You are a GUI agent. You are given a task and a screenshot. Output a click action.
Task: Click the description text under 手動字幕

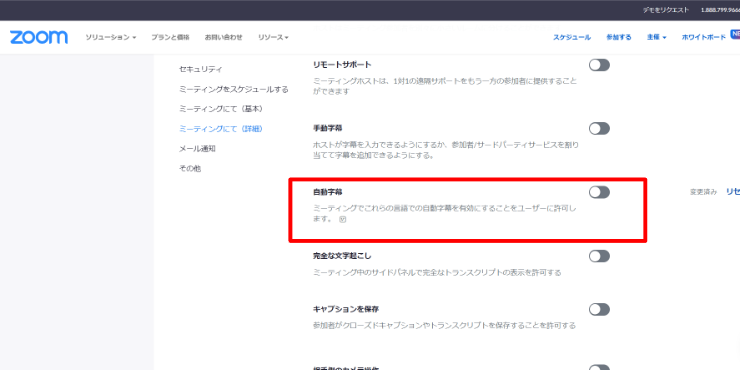[x=446, y=150]
